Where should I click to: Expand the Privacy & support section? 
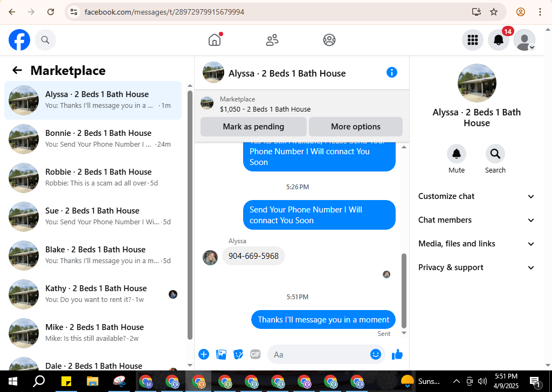point(477,267)
